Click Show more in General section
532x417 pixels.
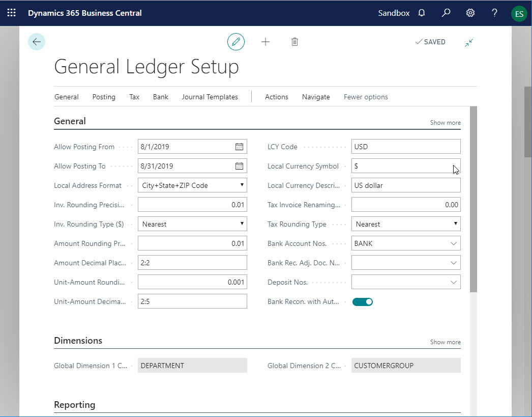pos(446,123)
